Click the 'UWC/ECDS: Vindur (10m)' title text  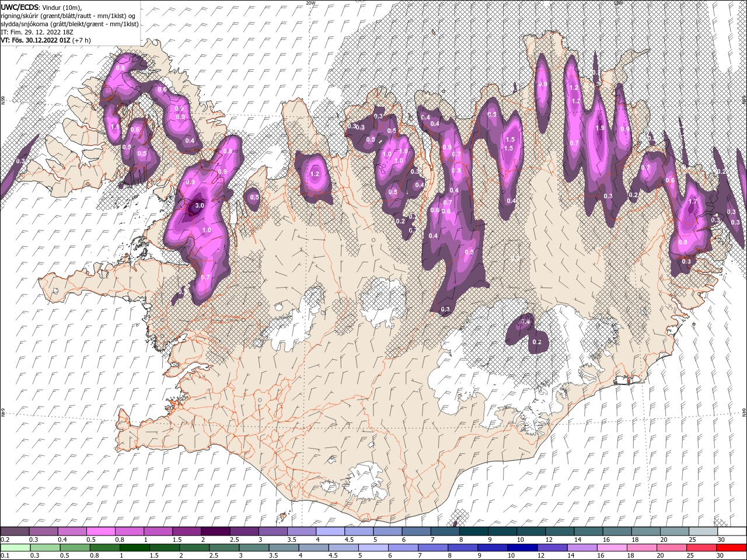[41, 7]
